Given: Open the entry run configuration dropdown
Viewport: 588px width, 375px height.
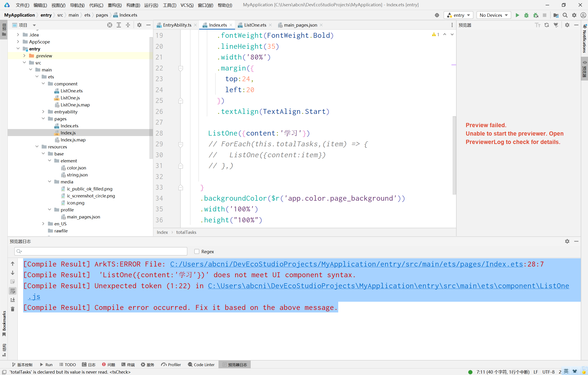Looking at the screenshot, I should pos(458,15).
